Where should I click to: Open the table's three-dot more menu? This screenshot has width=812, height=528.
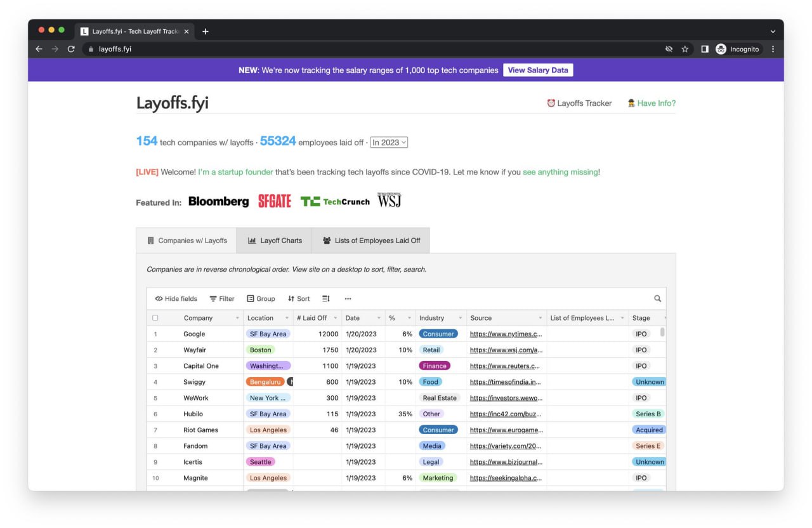coord(348,299)
